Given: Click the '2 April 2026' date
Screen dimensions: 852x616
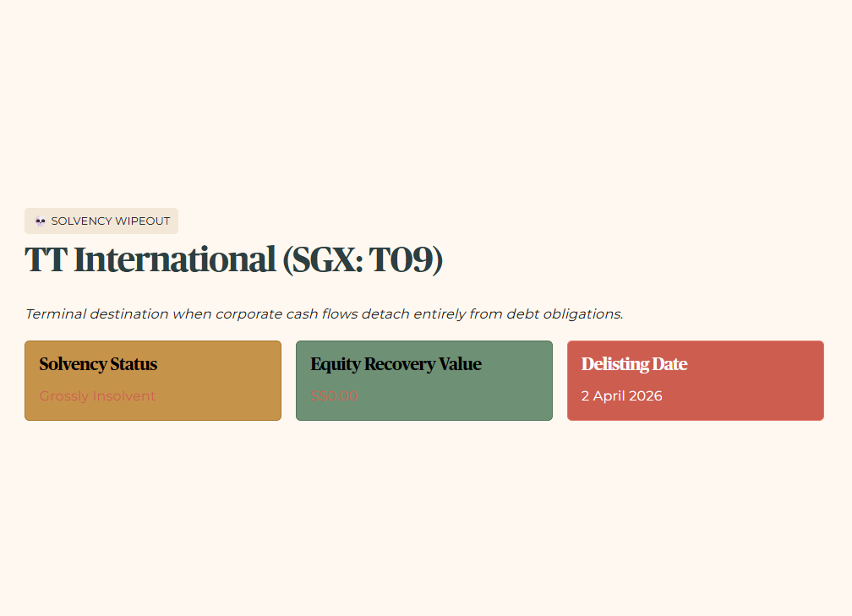Looking at the screenshot, I should 621,396.
